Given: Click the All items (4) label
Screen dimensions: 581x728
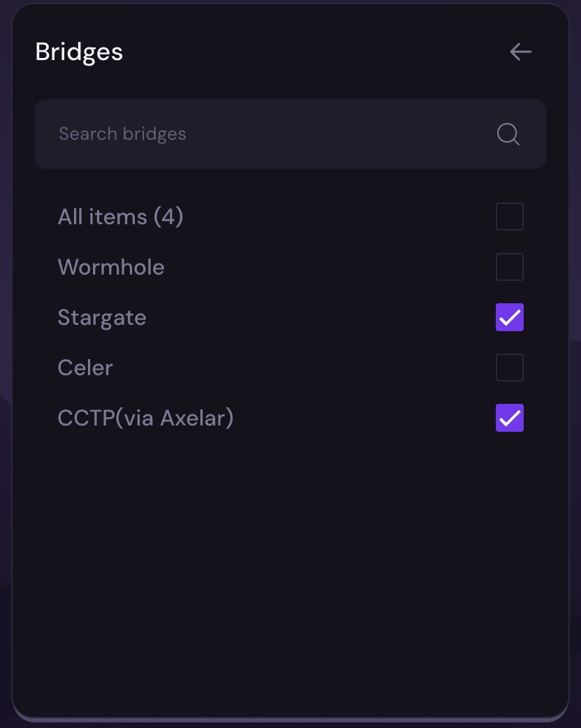Looking at the screenshot, I should click(120, 217).
